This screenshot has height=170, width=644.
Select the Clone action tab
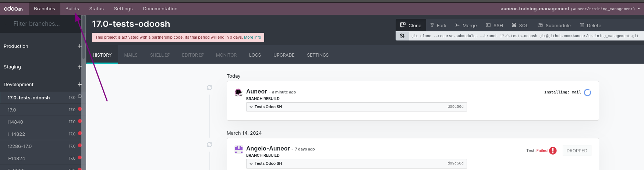click(411, 25)
